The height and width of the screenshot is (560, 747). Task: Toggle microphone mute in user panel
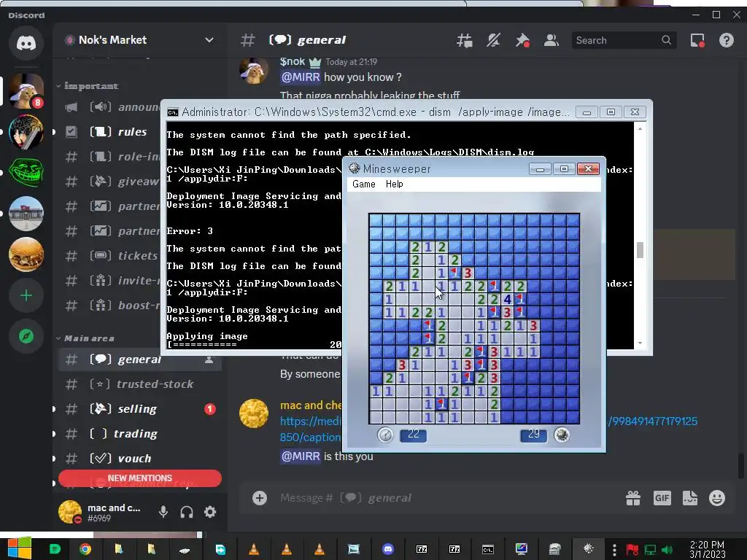pos(163,512)
